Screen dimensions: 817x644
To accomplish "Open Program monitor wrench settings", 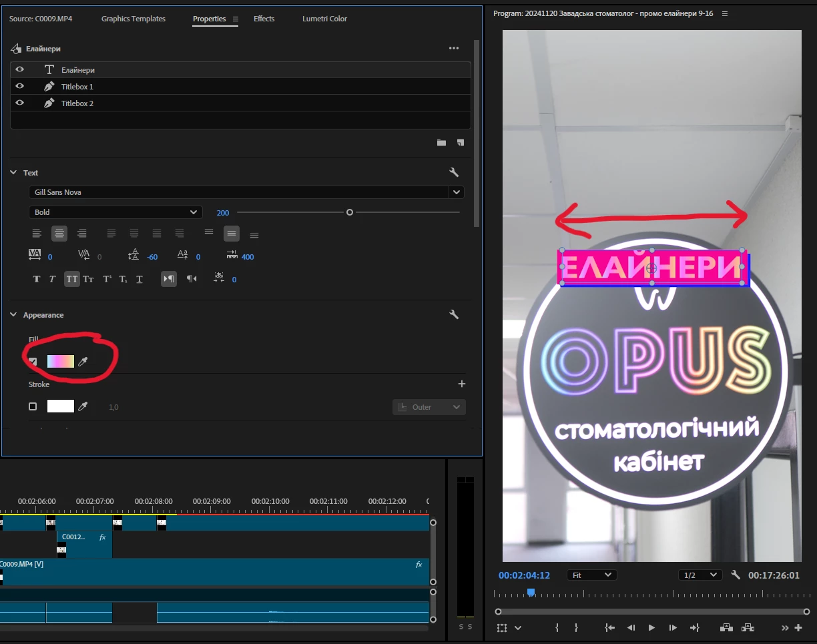I will point(736,575).
